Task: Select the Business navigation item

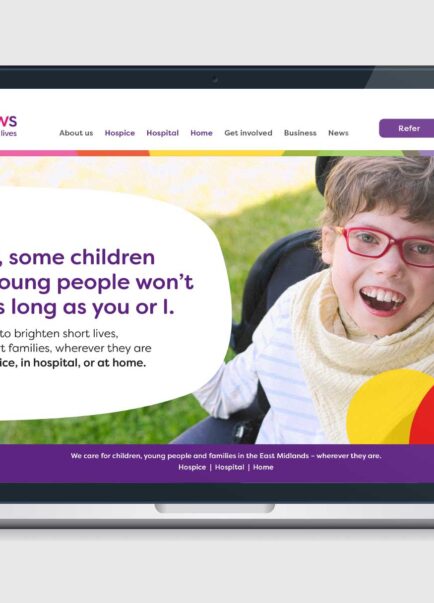Action: pos(300,133)
